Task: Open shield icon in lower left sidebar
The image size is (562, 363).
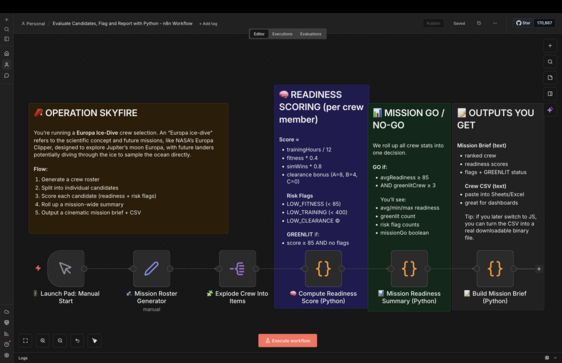Action: point(6,323)
